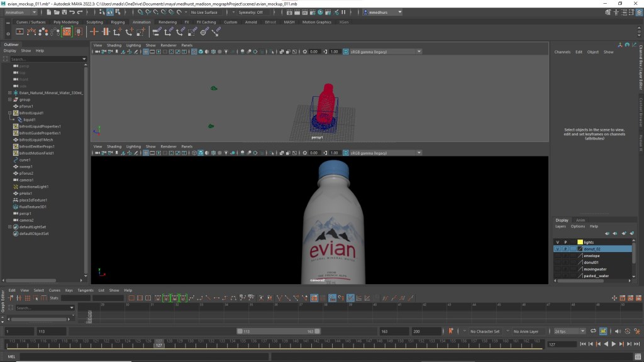Screen dimensions: 644x362
Task: Switch to the Anim tab in the layer editor
Action: [x=580, y=220]
